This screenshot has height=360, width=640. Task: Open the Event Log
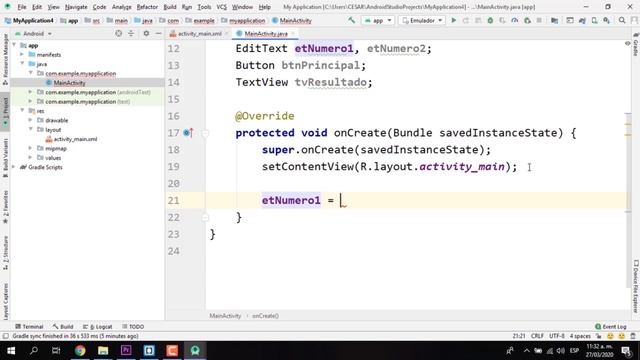pos(611,327)
